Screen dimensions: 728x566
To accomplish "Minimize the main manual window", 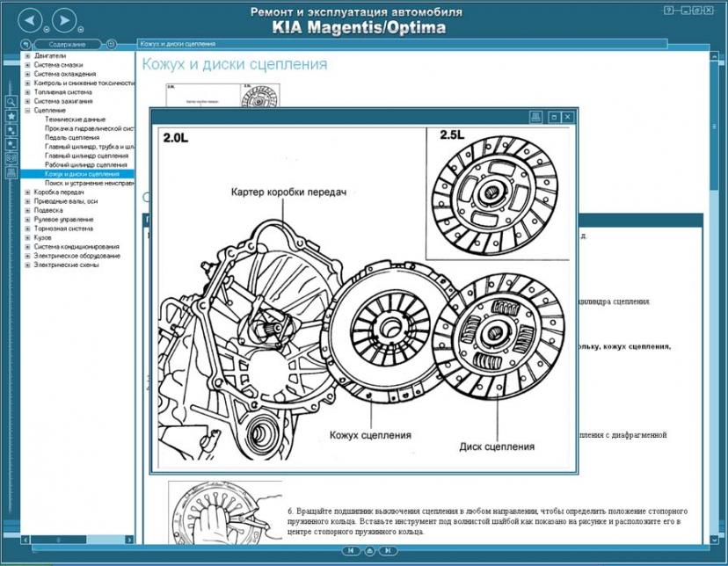I will tap(685, 11).
